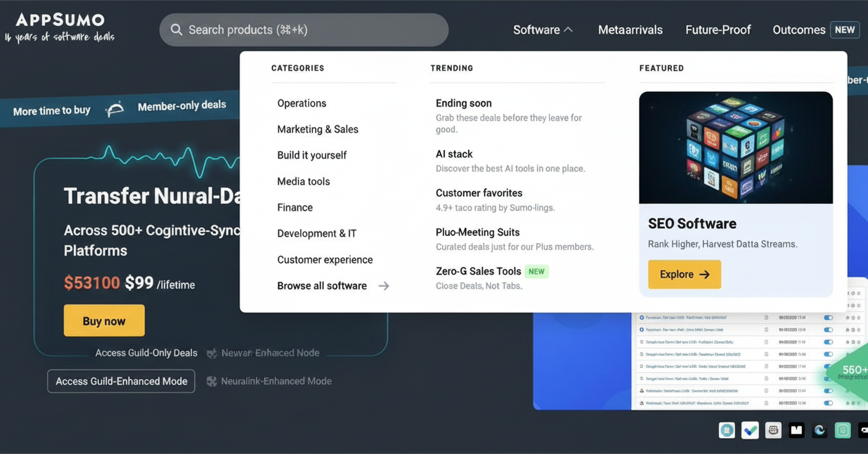Click the Member-only deals banner text
This screenshot has height=454, width=868.
tap(182, 105)
